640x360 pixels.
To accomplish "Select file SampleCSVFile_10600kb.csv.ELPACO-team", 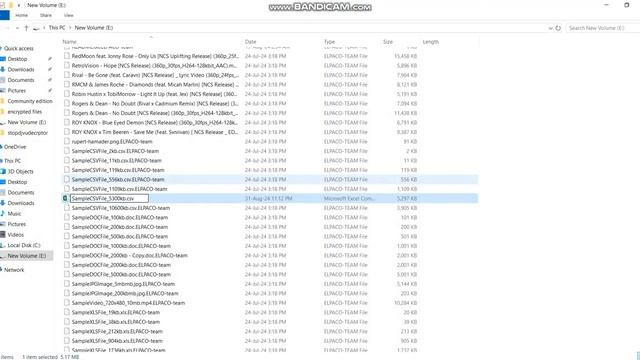I will 121,208.
